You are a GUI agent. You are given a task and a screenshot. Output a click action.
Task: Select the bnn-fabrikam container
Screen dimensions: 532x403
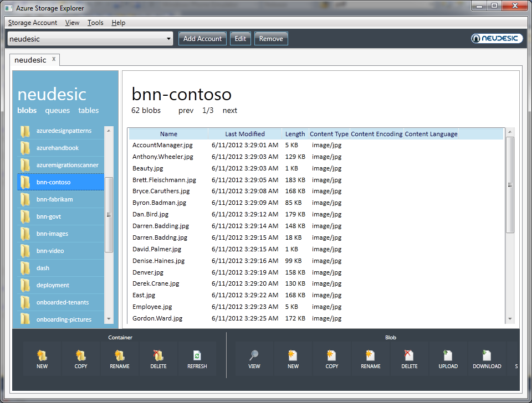click(x=55, y=199)
